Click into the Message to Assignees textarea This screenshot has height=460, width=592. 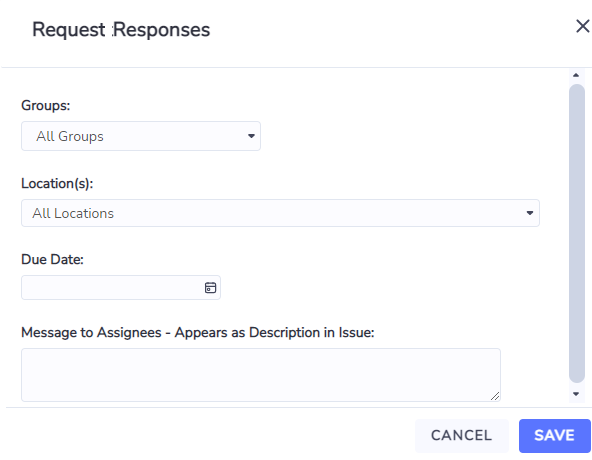point(261,375)
